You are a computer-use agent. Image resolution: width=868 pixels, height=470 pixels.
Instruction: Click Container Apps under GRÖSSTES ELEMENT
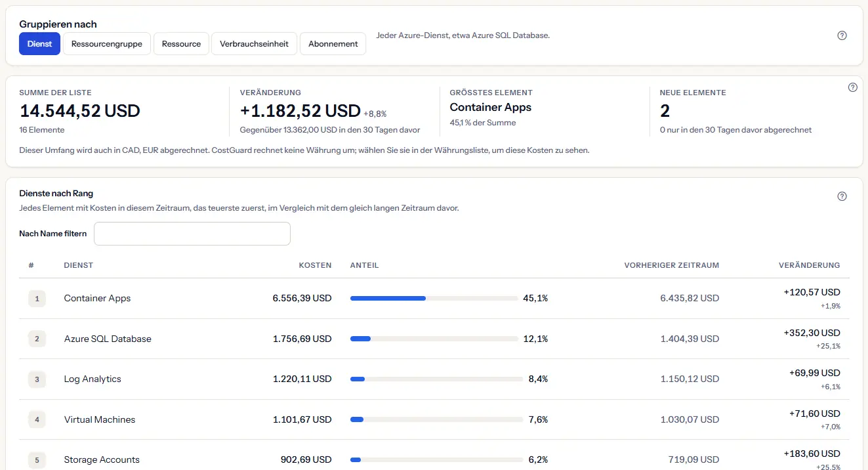point(491,107)
